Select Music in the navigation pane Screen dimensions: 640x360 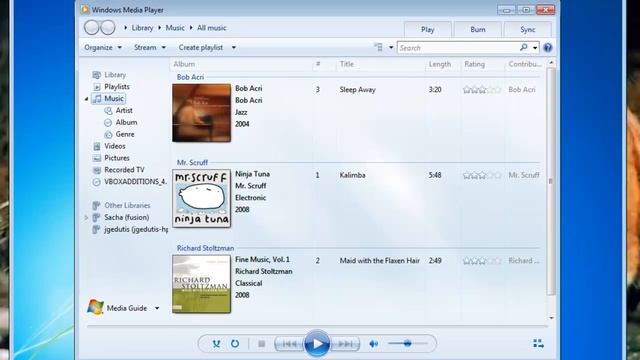(109, 98)
